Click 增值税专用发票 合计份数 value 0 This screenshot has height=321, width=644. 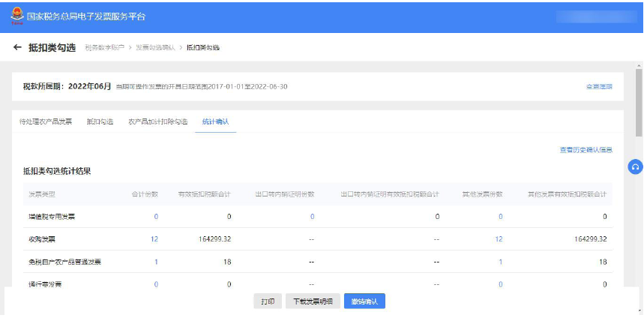pos(156,217)
